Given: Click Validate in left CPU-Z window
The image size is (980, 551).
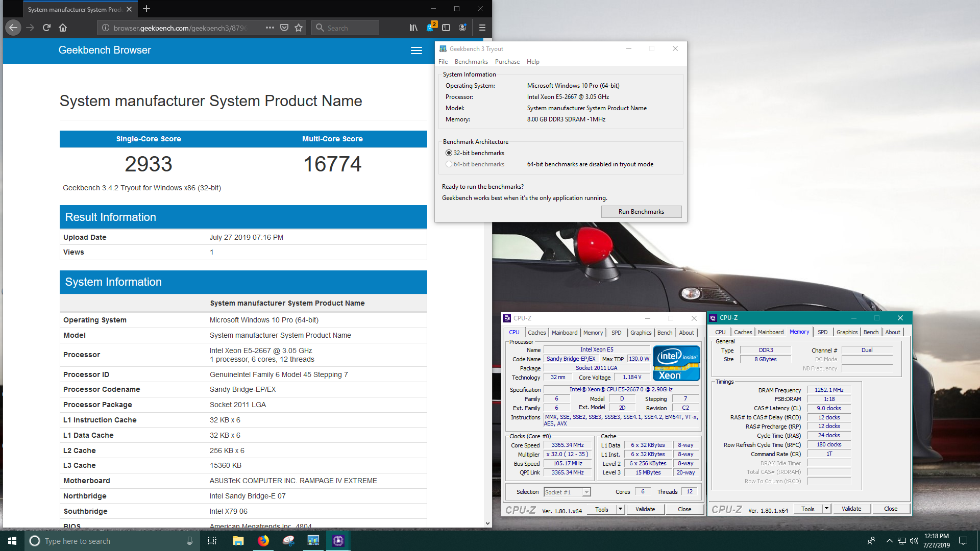Looking at the screenshot, I should click(645, 509).
